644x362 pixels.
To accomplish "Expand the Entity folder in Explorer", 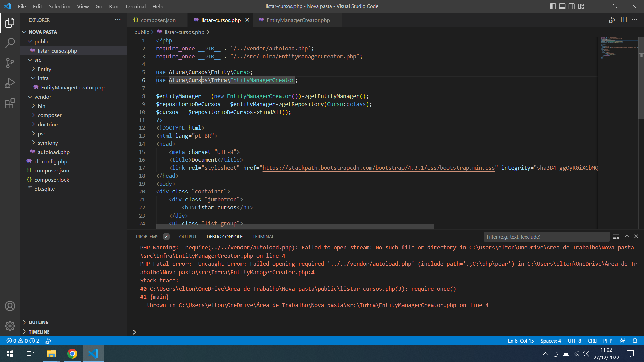I will tap(44, 69).
